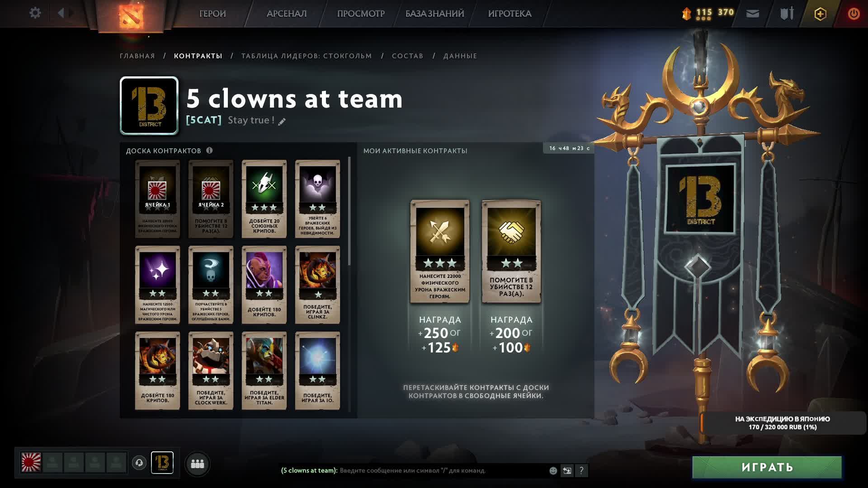This screenshot has height=488, width=868.
Task: Open emoticon picker in chat bar
Action: click(x=553, y=470)
